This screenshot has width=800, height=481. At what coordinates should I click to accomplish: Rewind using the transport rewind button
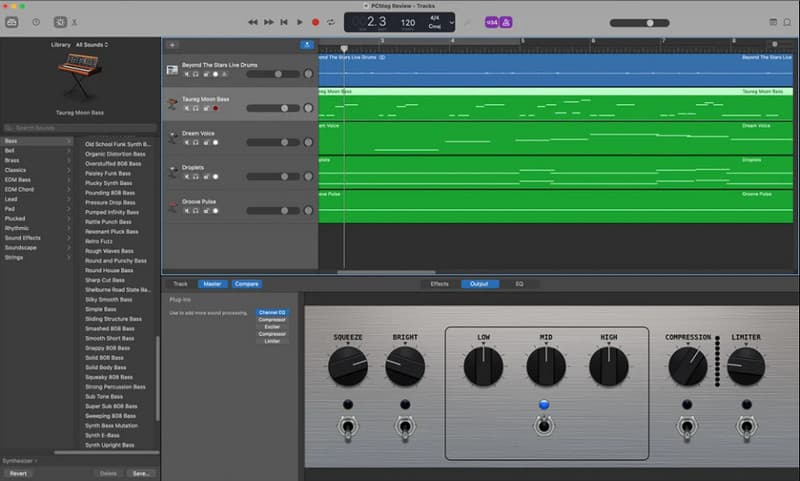253,21
